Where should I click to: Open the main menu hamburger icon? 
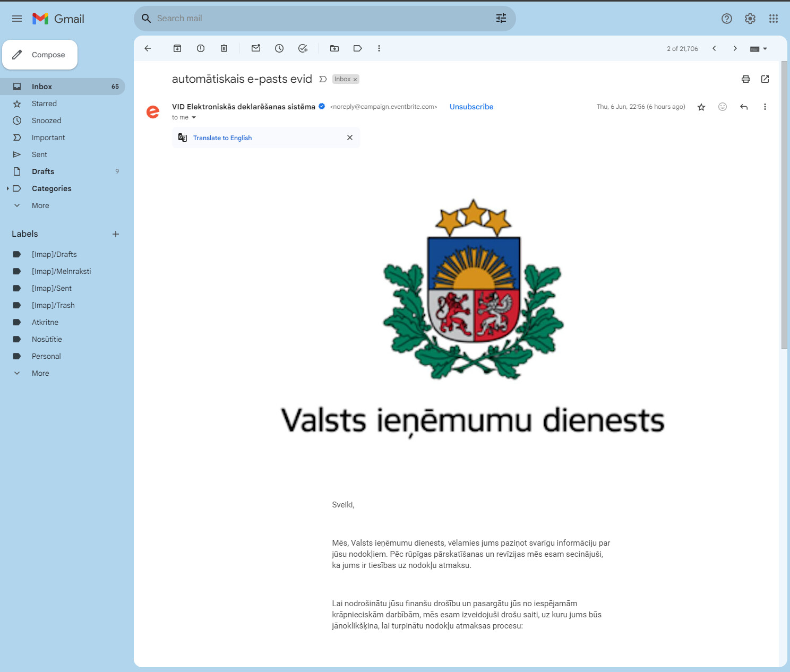(x=17, y=19)
